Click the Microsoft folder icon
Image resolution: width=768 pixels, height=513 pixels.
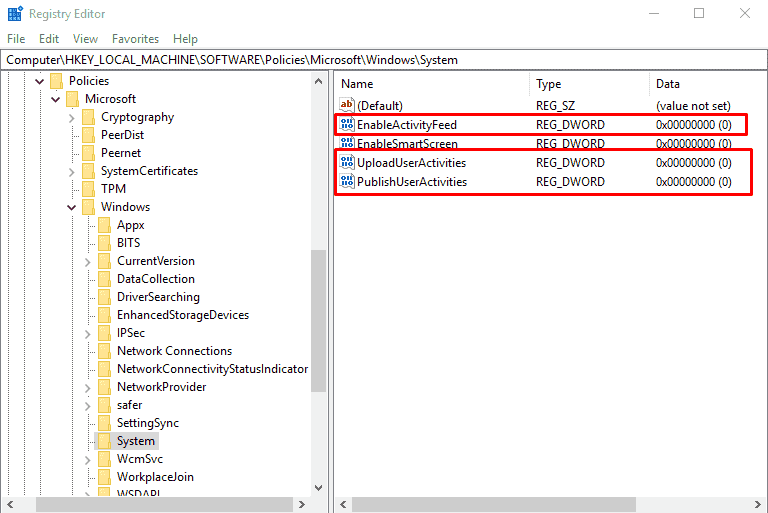[x=72, y=99]
